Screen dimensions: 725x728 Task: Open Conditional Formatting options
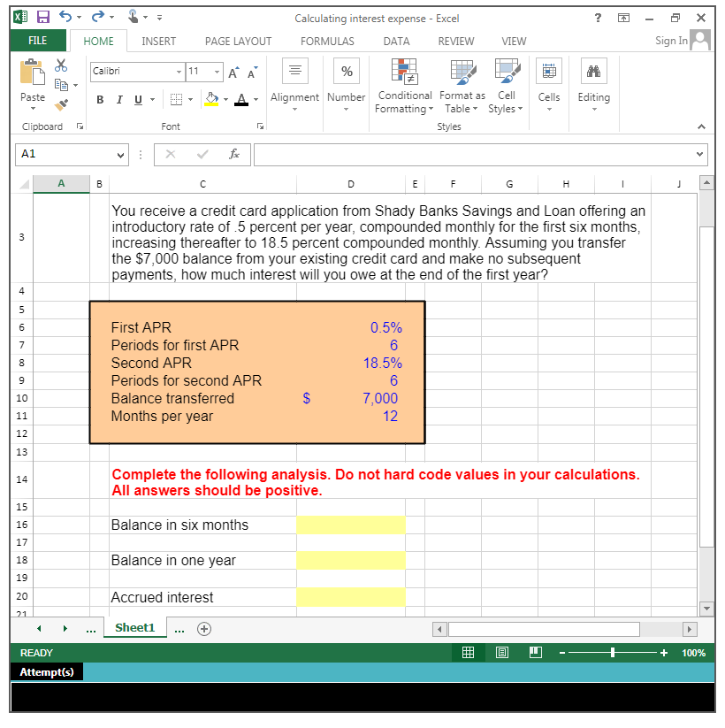pyautogui.click(x=404, y=85)
